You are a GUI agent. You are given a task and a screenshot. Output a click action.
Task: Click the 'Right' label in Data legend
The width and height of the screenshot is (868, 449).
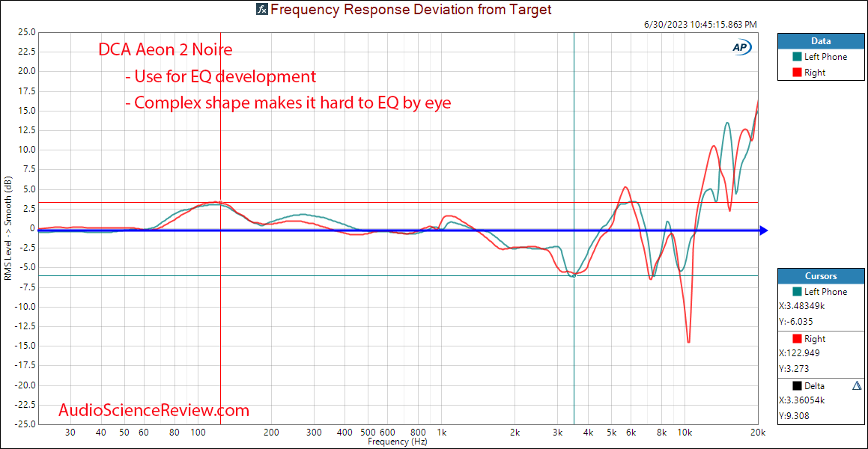coord(816,73)
